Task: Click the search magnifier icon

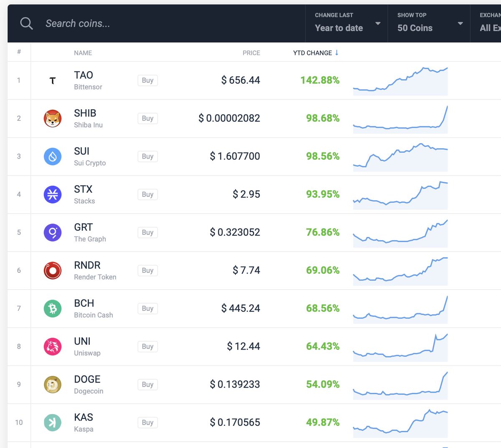Action: 26,23
